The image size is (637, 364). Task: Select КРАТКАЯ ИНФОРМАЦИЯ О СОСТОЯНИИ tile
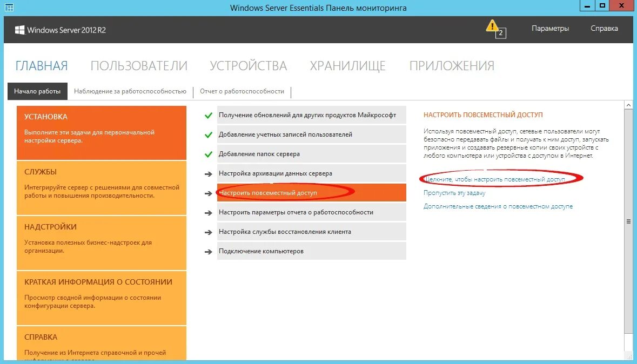[102, 298]
